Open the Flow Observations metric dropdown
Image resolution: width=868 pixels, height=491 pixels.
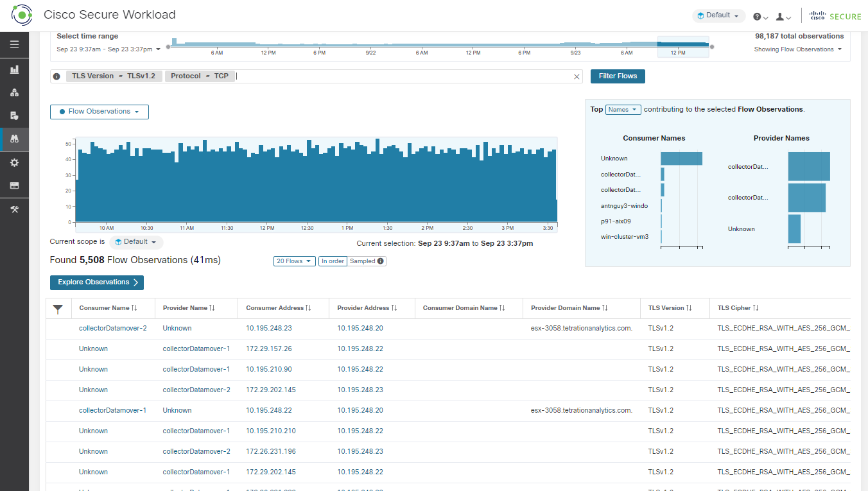(x=100, y=112)
